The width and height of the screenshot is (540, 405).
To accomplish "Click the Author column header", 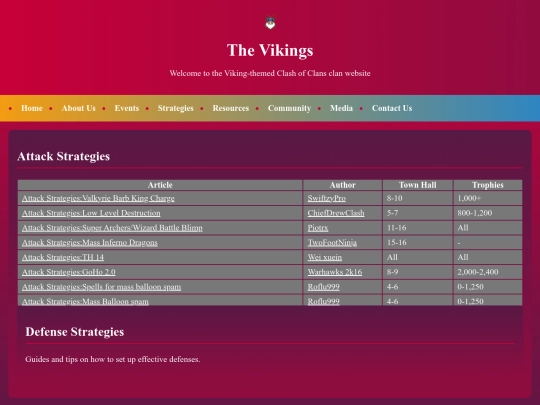I will (343, 185).
